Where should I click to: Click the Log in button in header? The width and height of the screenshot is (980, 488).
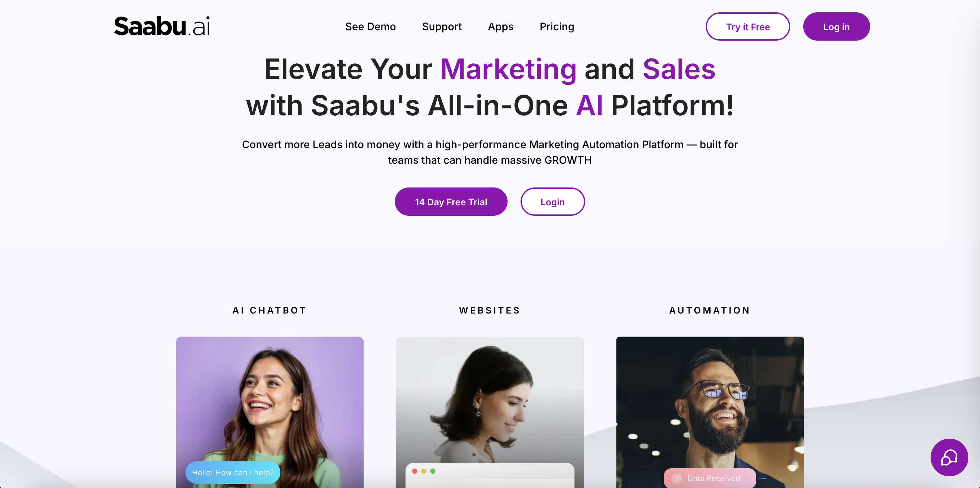click(x=836, y=27)
